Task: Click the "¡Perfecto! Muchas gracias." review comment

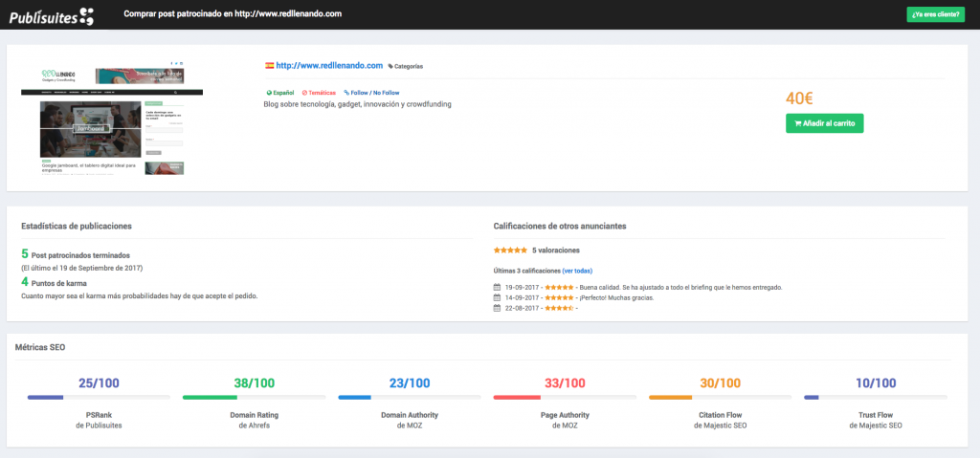Action: (x=617, y=297)
